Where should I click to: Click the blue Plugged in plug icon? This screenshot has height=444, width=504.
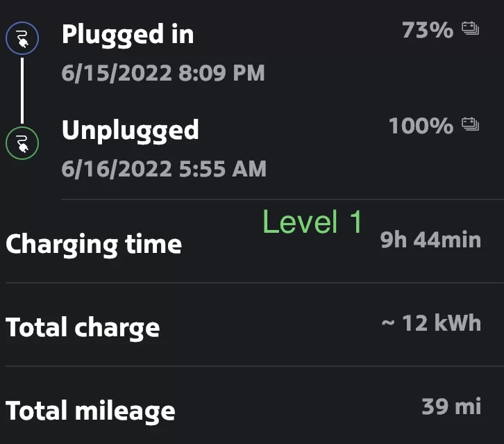(x=22, y=40)
